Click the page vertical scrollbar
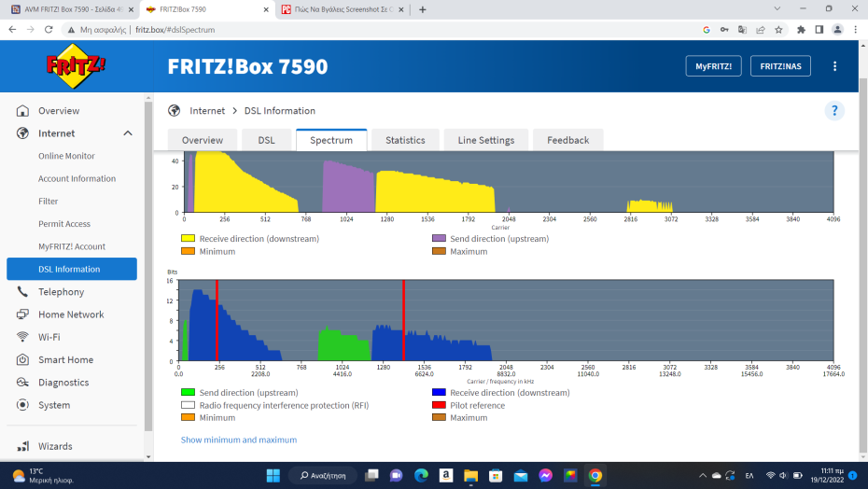This screenshot has height=489, width=868. point(862,266)
